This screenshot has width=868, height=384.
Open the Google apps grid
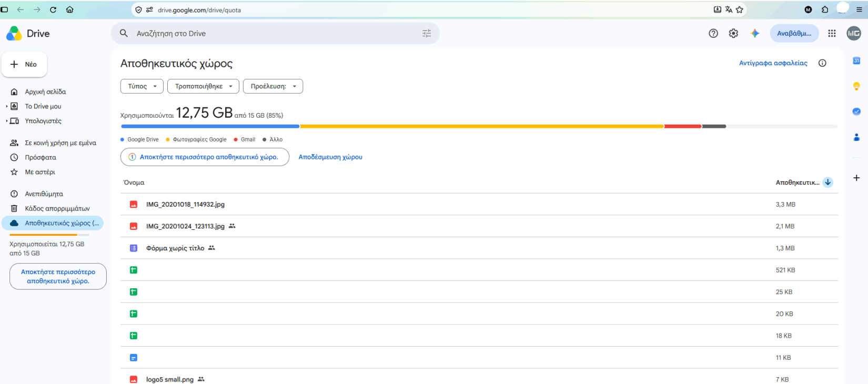coord(832,33)
